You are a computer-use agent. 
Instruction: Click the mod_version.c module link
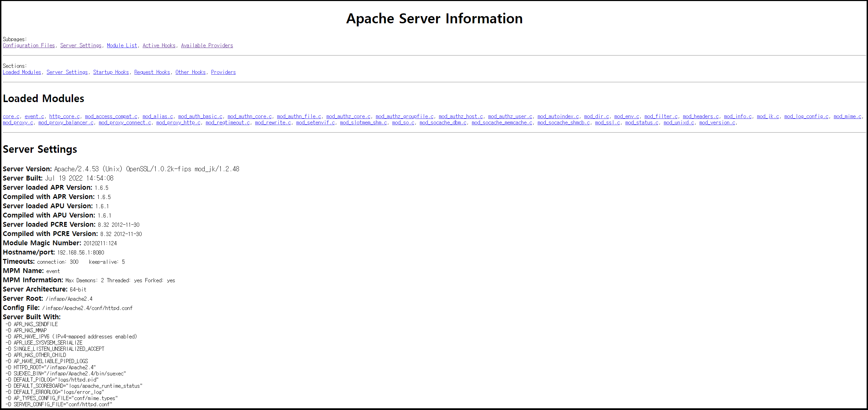pos(717,123)
